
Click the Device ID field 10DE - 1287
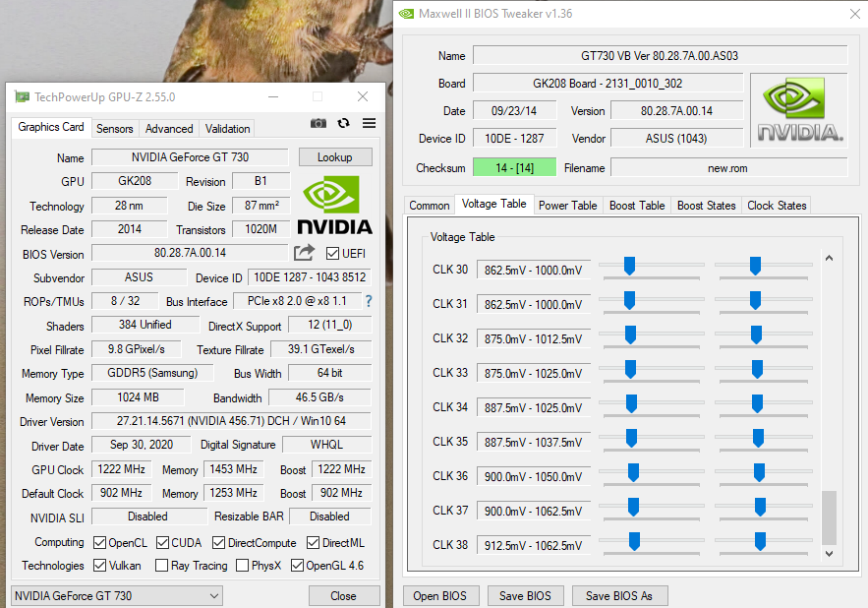[x=514, y=139]
